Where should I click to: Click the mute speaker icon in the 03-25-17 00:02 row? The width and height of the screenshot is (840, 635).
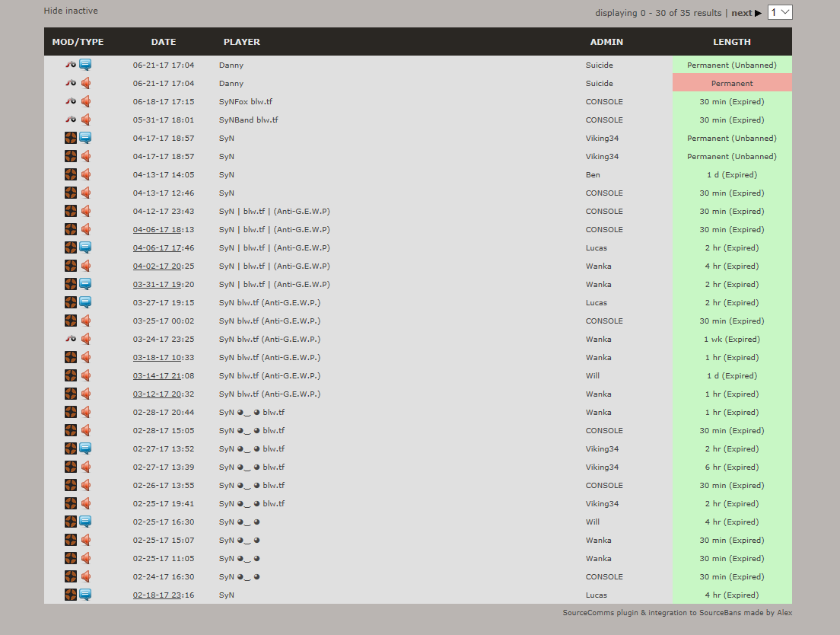click(x=86, y=321)
